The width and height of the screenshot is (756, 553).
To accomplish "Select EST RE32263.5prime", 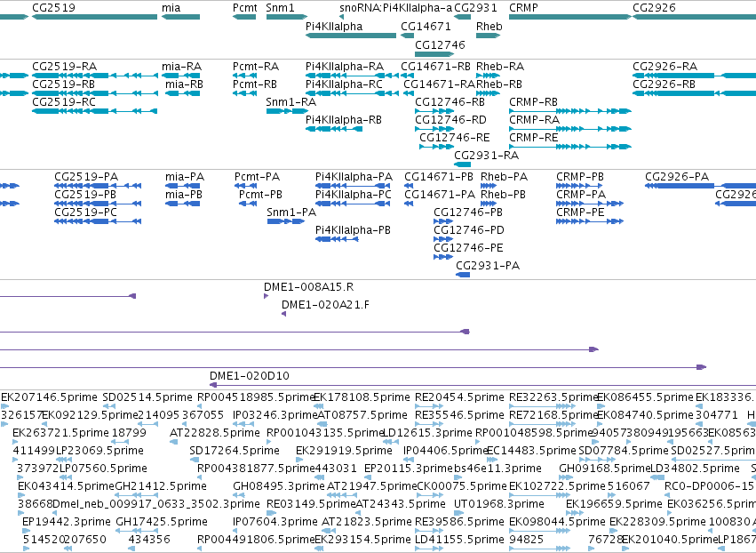I will tap(554, 397).
